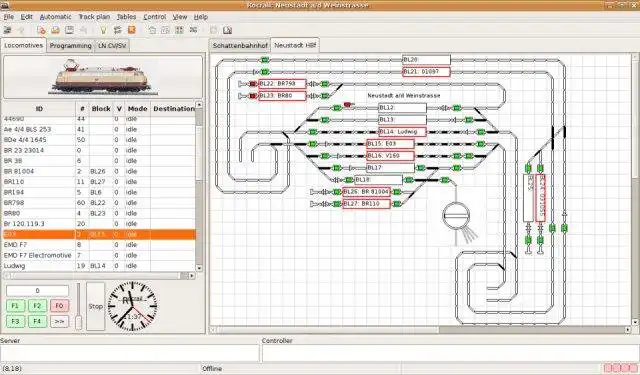
Task: Select the Neustadt Hbf track tab
Action: [x=295, y=45]
